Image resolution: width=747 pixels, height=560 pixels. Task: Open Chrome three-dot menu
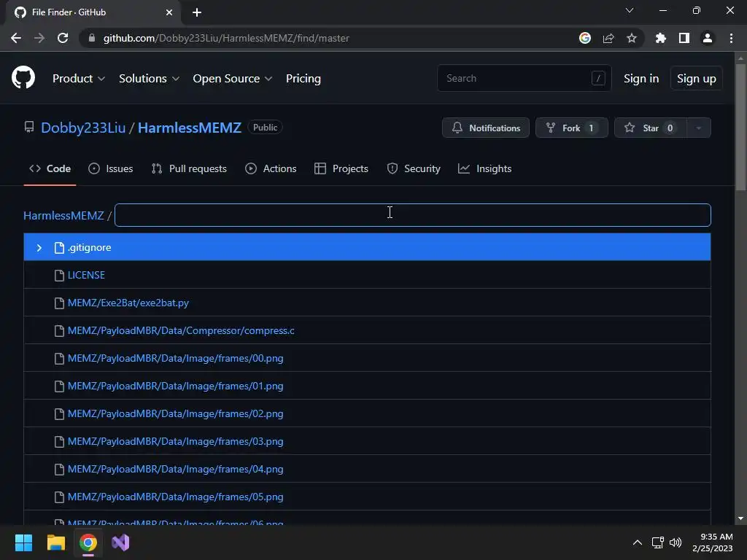[x=731, y=38]
